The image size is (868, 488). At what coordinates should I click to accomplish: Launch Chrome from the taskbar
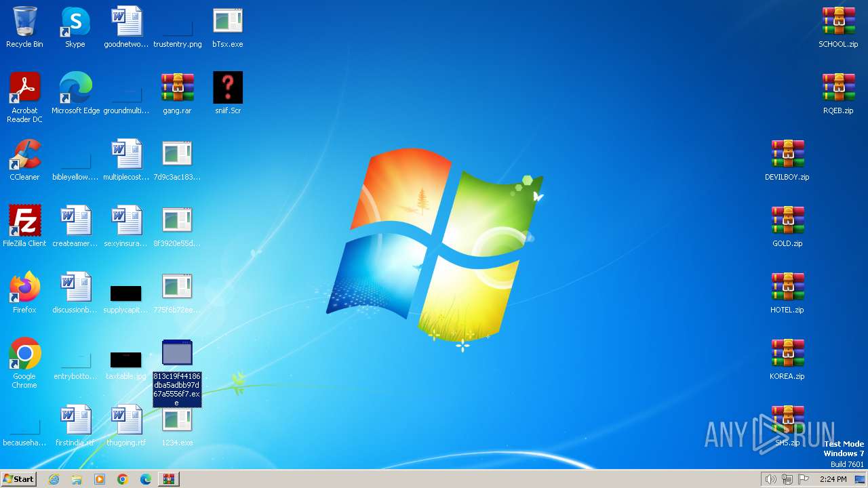[x=123, y=479]
